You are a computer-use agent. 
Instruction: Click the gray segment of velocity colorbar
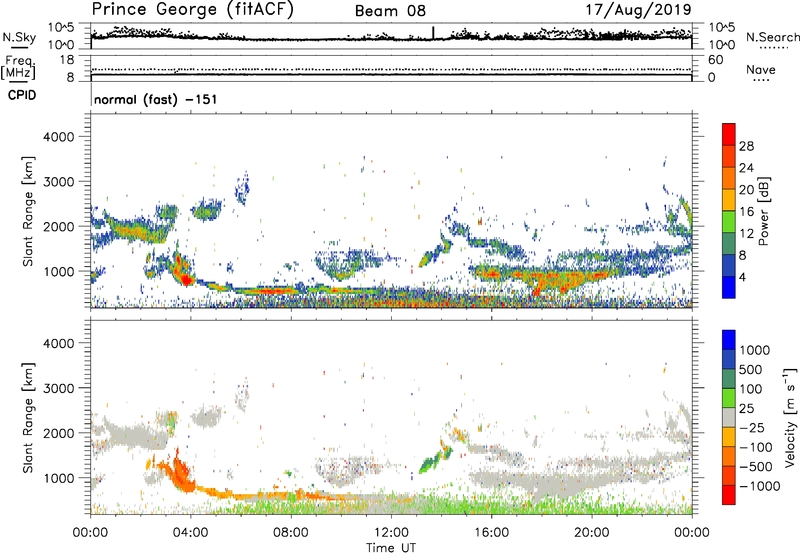click(x=729, y=417)
